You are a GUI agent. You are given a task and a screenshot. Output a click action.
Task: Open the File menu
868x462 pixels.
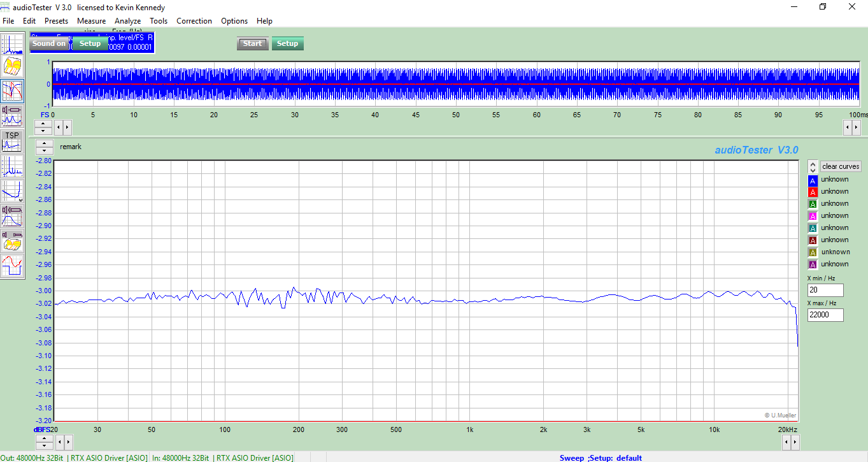(8, 21)
